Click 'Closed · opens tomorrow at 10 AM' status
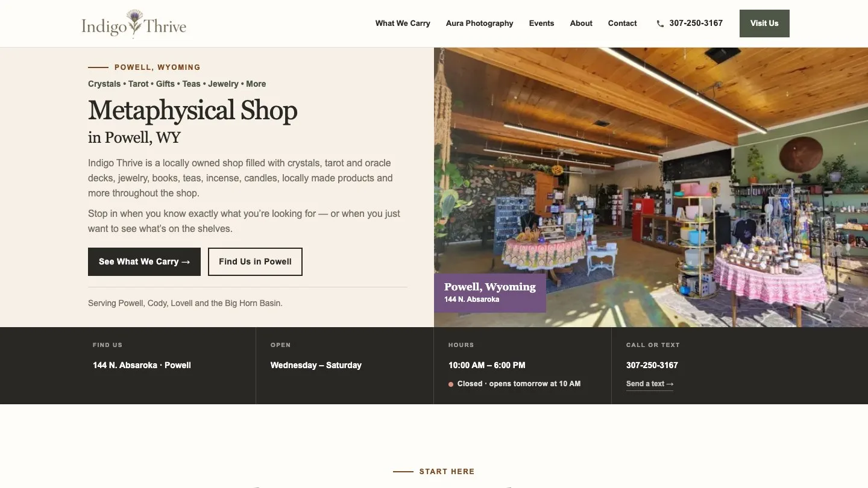The image size is (868, 488). (x=514, y=384)
